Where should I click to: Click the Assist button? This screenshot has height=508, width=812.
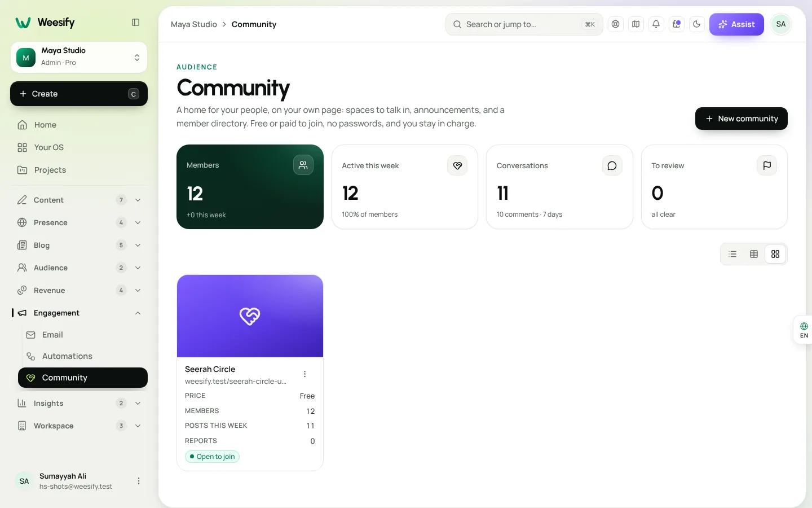coord(736,24)
